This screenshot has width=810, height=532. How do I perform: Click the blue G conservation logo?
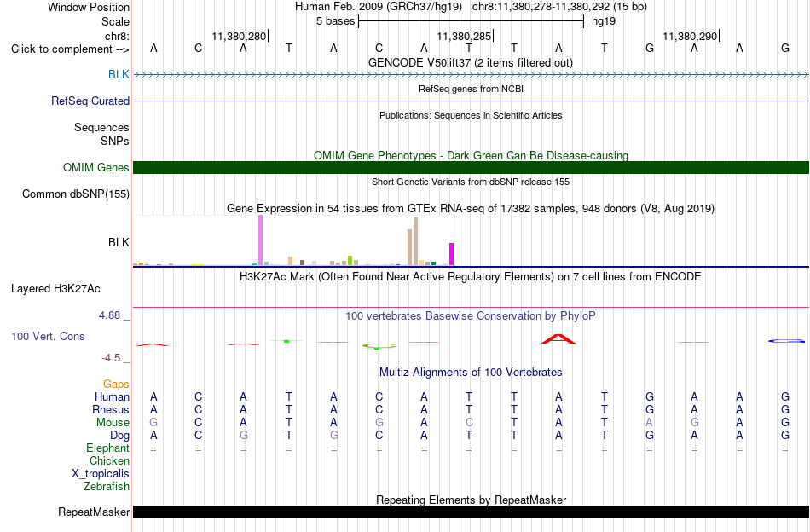click(786, 341)
